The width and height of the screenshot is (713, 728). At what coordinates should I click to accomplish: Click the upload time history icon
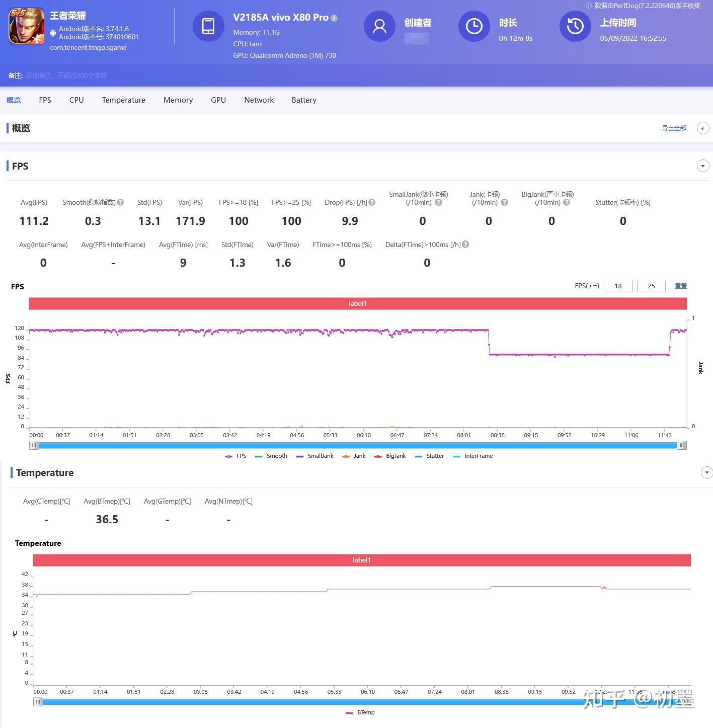click(x=575, y=26)
